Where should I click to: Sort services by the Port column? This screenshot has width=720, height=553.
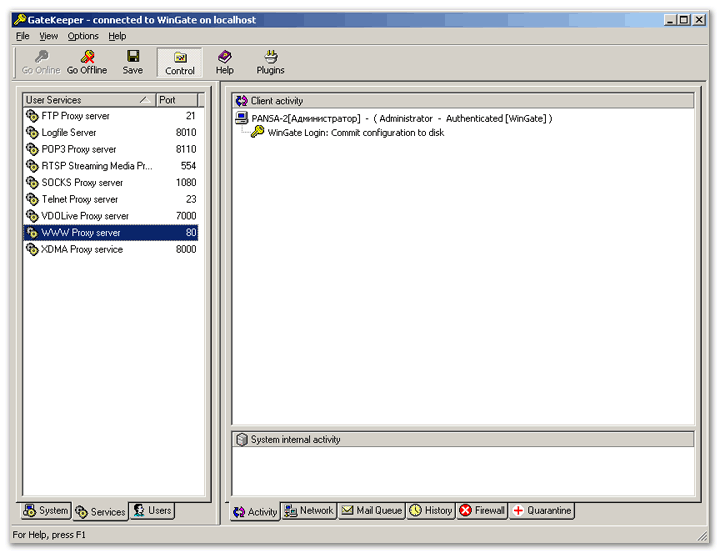[x=177, y=100]
